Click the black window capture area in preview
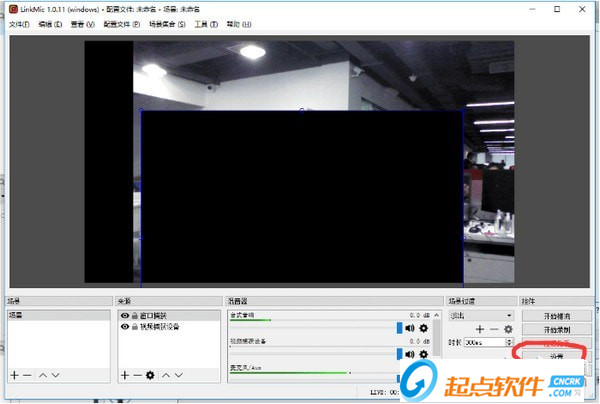 tap(302, 197)
